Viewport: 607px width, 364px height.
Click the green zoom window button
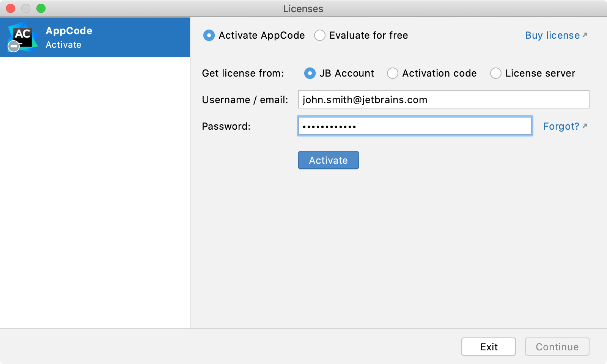(x=41, y=8)
